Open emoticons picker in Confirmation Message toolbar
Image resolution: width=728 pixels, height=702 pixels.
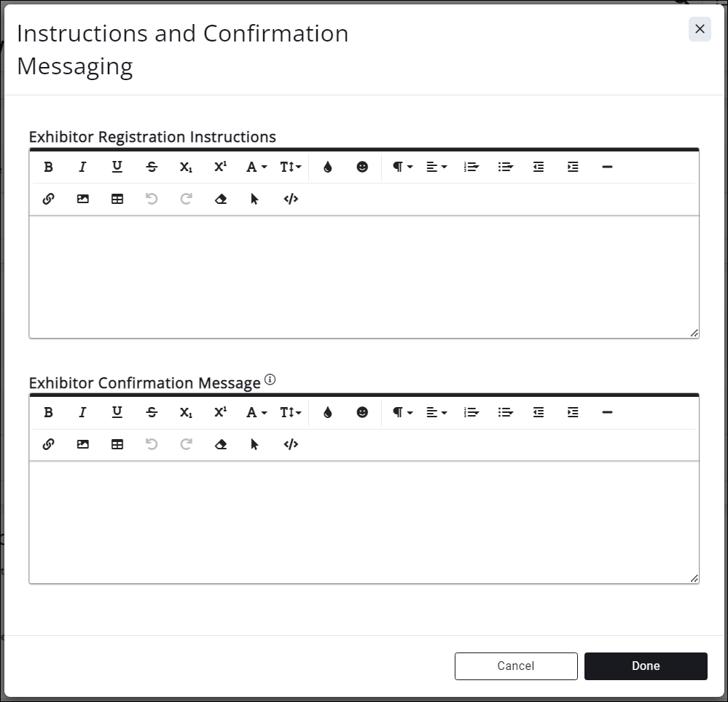(x=362, y=412)
